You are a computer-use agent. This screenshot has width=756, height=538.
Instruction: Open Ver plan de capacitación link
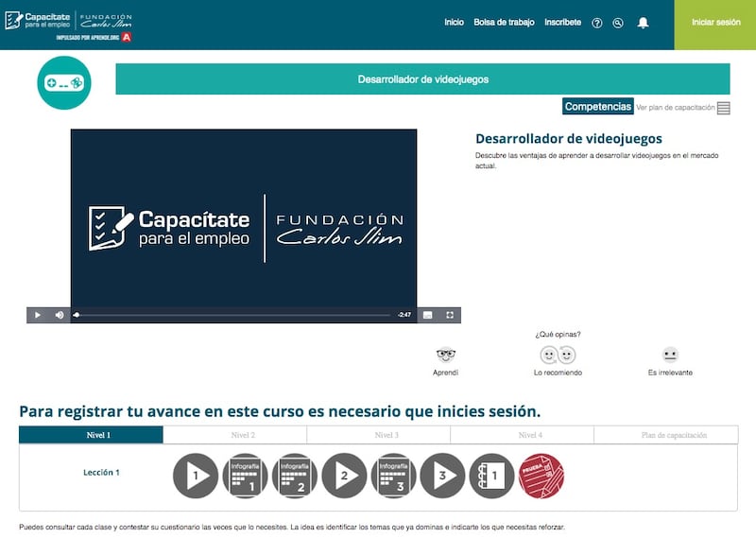(675, 108)
